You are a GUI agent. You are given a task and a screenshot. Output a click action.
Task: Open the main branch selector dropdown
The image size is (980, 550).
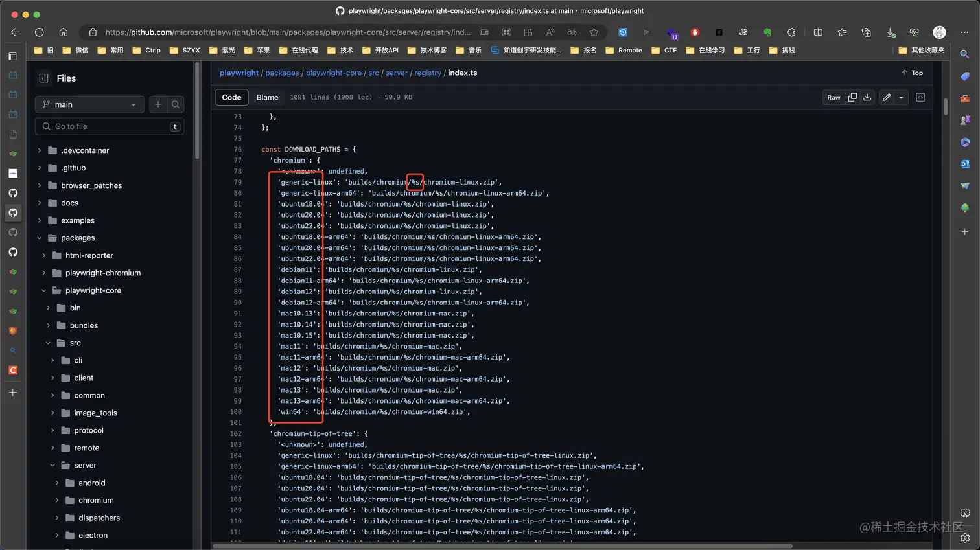coord(89,104)
